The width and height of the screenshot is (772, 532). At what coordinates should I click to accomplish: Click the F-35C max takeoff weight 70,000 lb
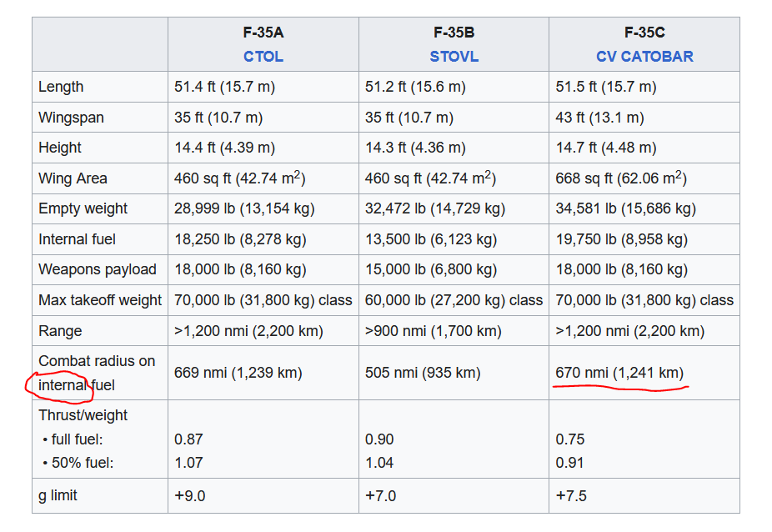click(x=645, y=300)
